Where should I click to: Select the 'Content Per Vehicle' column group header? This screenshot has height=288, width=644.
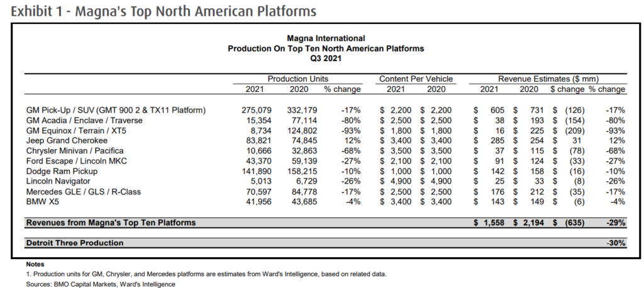click(416, 79)
